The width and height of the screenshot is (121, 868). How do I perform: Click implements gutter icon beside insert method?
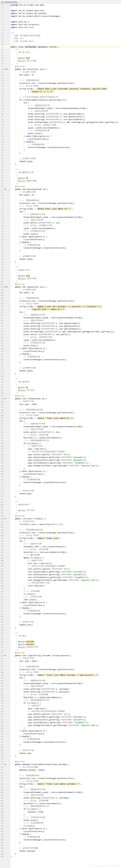click(x=5, y=69)
